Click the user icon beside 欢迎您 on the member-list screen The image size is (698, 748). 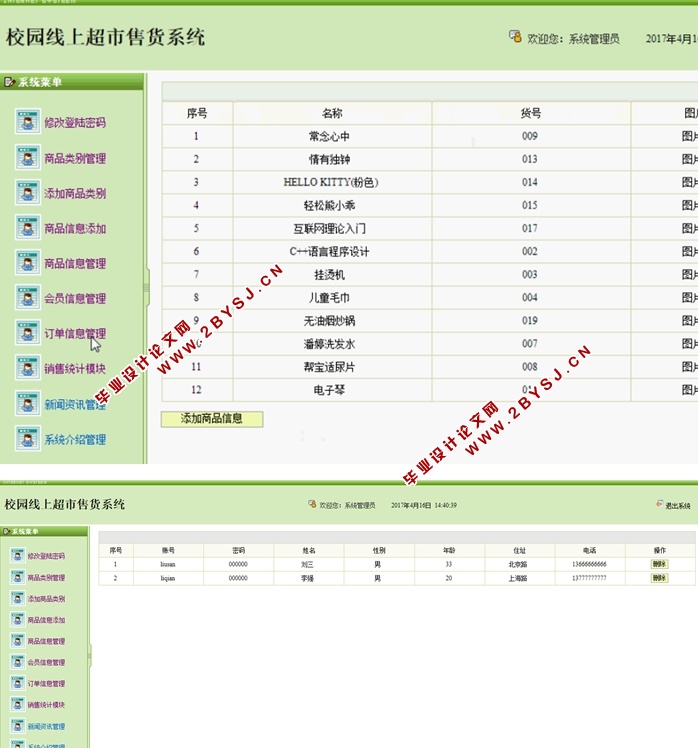[x=312, y=504]
